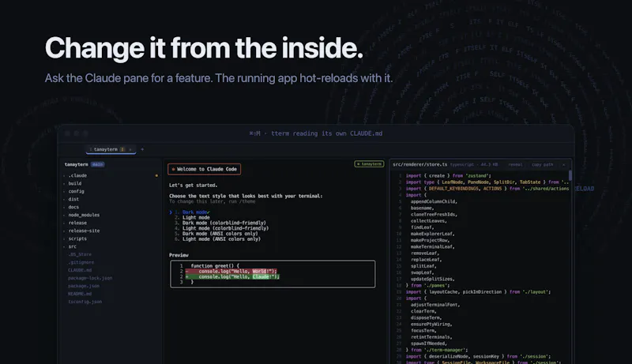Close the tanayterm tab
The image size is (632, 364).
130,149
